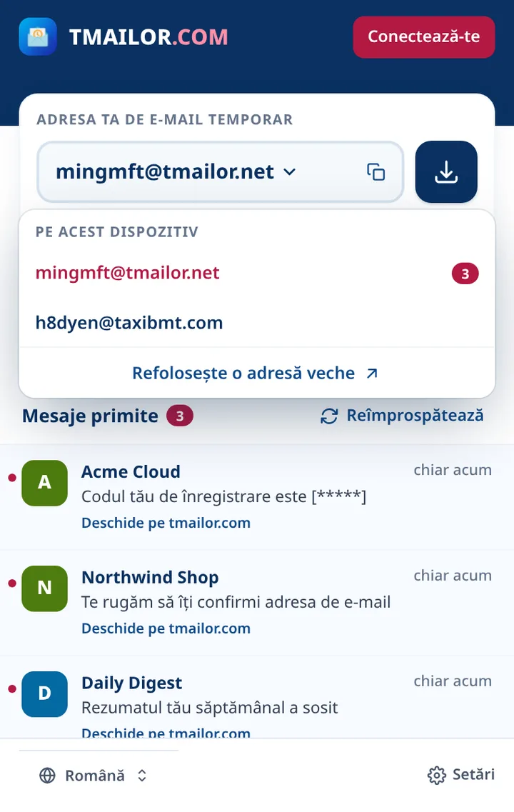The height and width of the screenshot is (812, 514).
Task: Click the TMailor envelope logo icon
Action: tap(38, 36)
